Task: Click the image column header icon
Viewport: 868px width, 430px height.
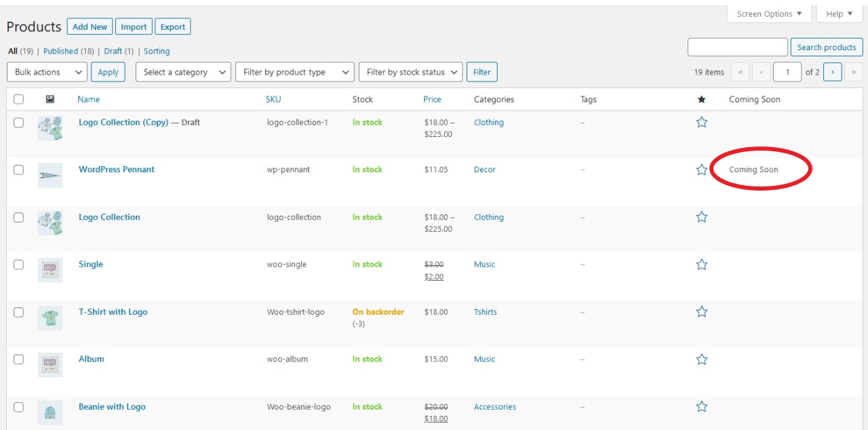Action: 50,99
